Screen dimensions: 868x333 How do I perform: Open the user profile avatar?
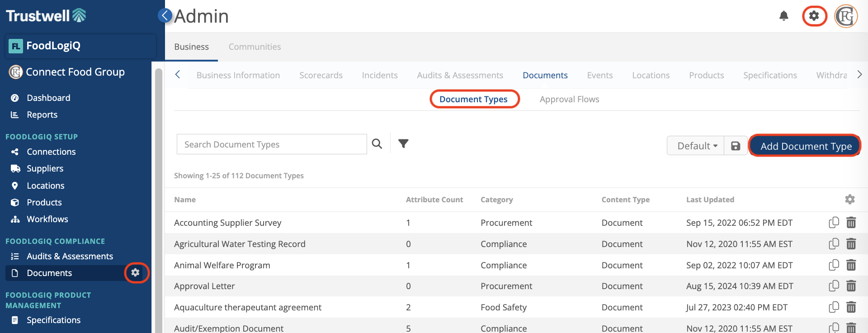click(x=846, y=17)
